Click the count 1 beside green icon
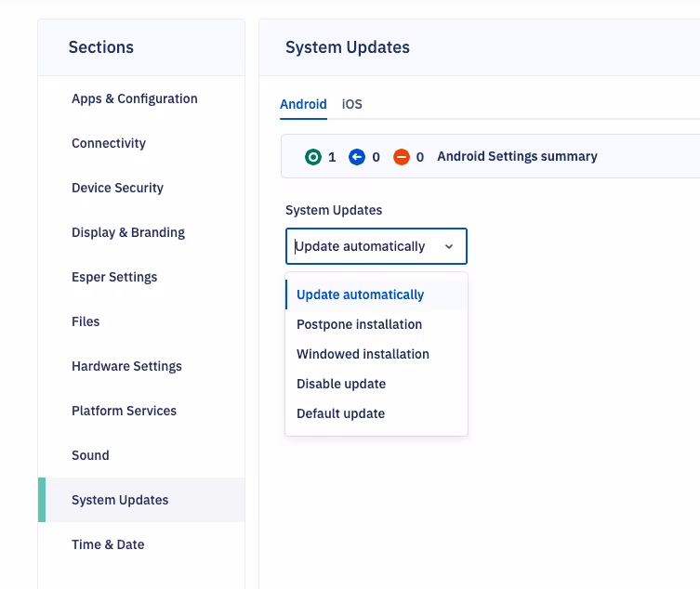 tap(332, 157)
